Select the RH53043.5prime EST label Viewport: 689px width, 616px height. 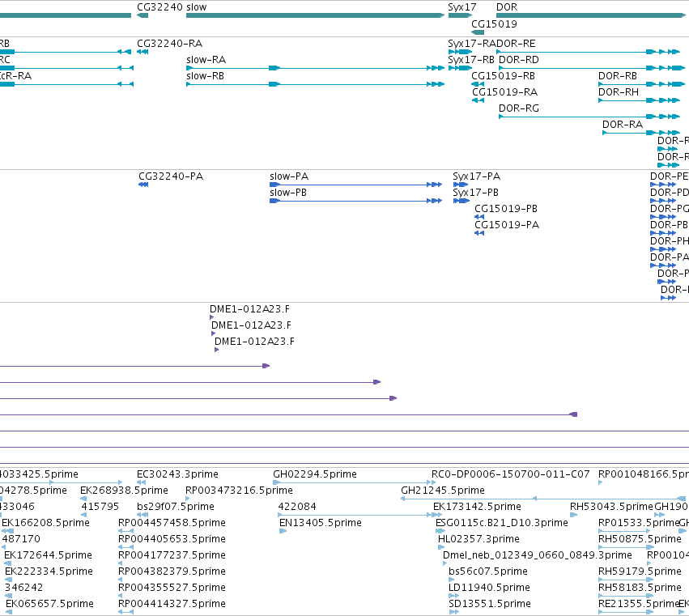click(611, 507)
